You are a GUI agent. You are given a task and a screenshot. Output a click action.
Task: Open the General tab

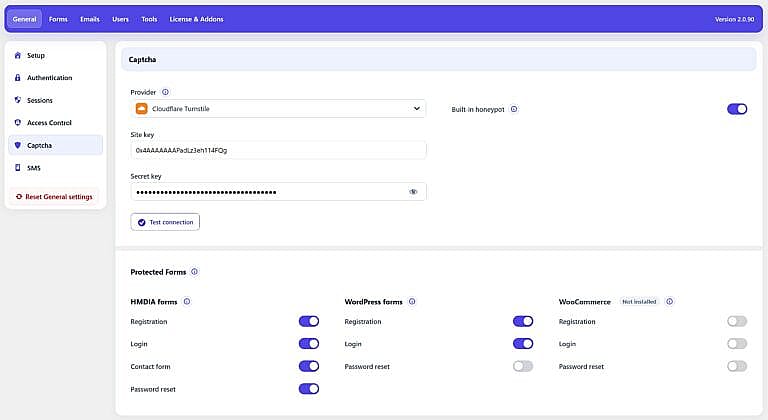24,19
